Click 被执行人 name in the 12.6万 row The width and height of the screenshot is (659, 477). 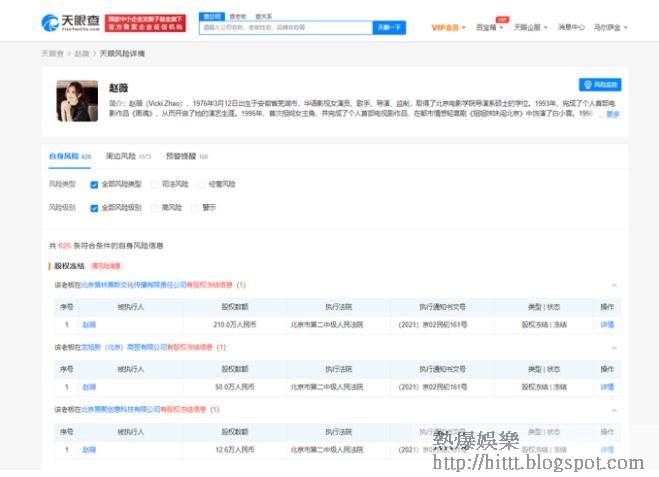point(89,450)
